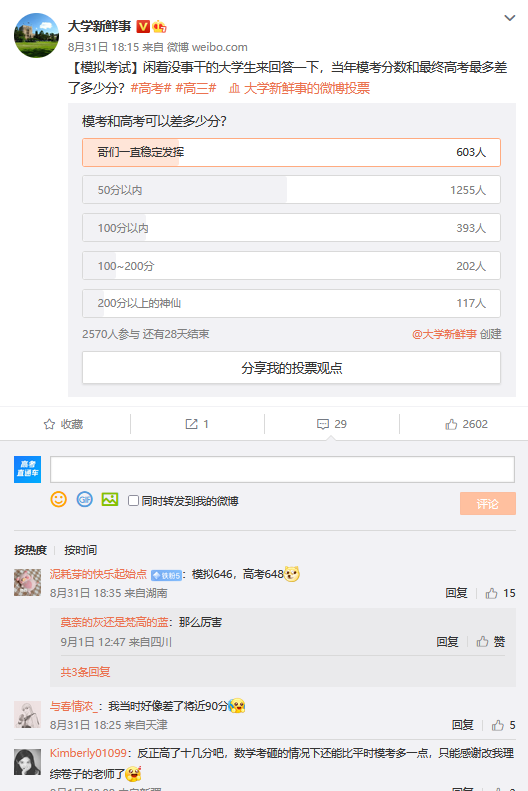Open the #高考# hashtag
The height and width of the screenshot is (791, 528).
tap(151, 88)
